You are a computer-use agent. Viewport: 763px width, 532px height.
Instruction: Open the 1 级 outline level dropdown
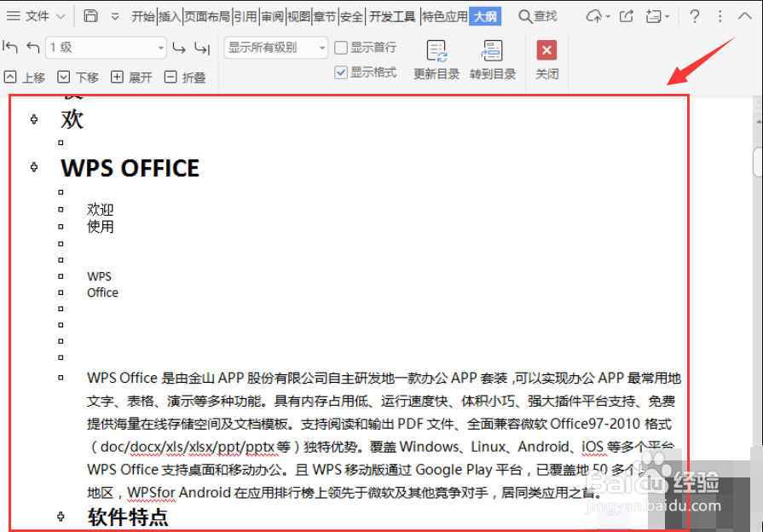pos(106,47)
